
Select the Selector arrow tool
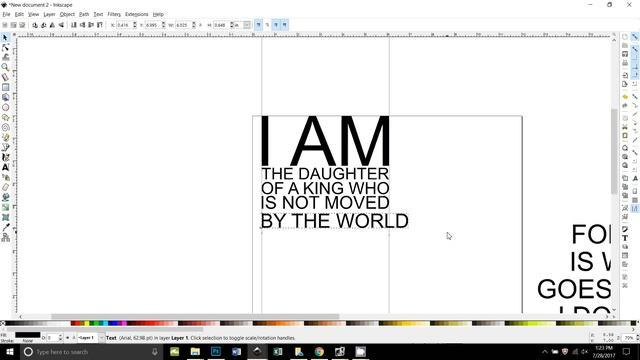pos(5,38)
